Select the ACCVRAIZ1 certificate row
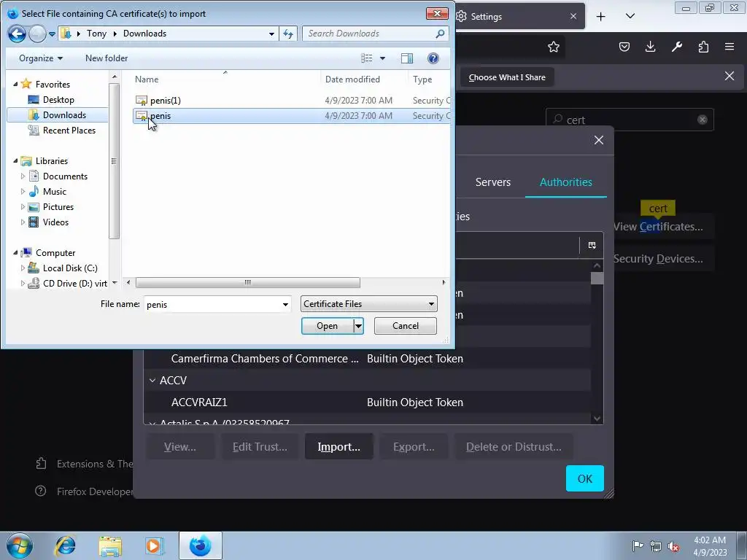747x560 pixels. pyautogui.click(x=368, y=402)
